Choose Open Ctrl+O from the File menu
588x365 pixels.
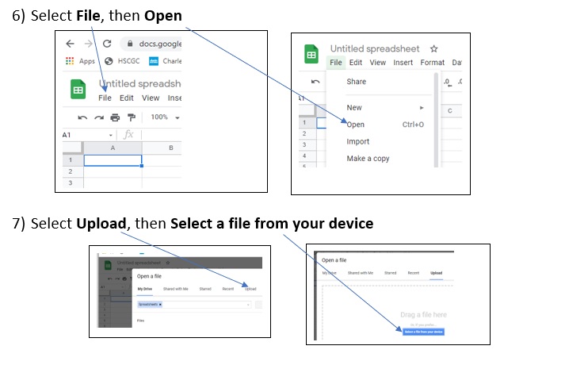point(385,125)
